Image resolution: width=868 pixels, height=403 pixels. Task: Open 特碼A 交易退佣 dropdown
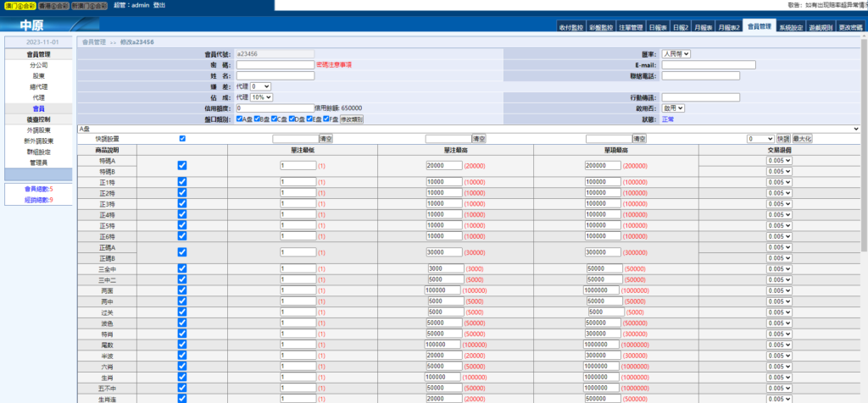coord(779,160)
